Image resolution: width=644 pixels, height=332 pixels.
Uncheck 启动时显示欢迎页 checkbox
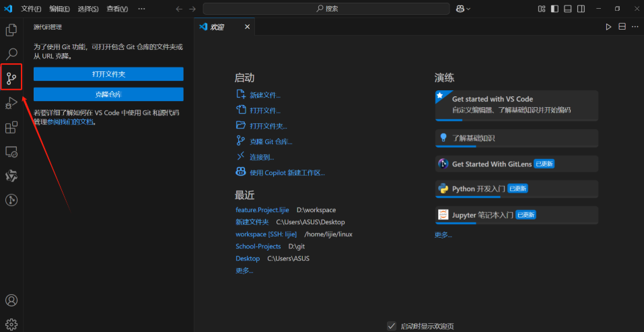click(392, 326)
